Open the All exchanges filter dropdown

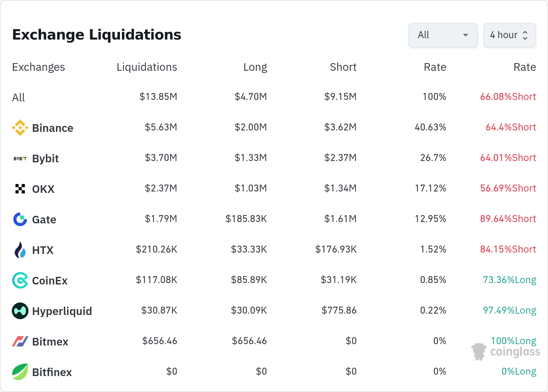pos(442,35)
